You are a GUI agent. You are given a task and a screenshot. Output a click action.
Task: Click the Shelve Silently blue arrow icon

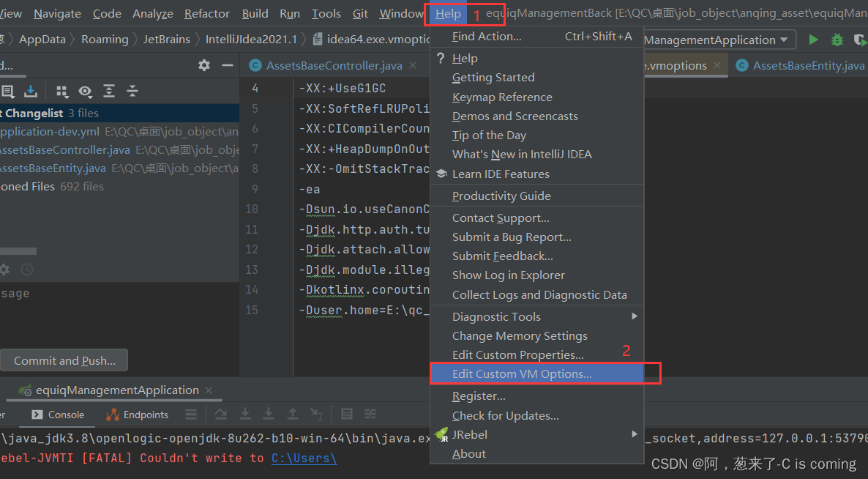31,92
